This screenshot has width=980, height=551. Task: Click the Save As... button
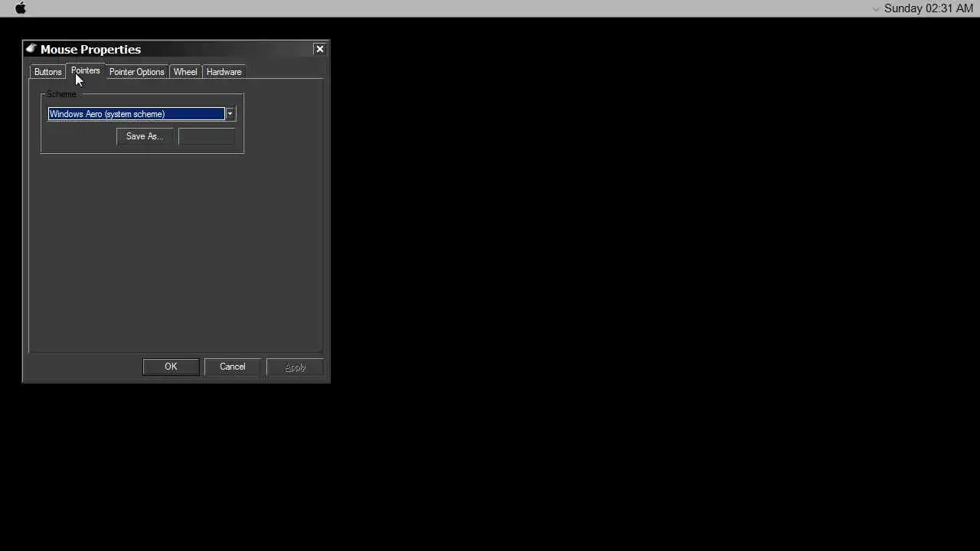click(x=145, y=136)
